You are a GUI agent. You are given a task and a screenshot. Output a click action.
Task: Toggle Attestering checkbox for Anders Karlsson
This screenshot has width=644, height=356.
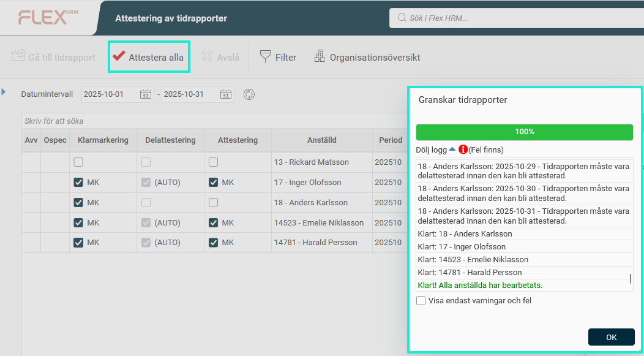(213, 202)
